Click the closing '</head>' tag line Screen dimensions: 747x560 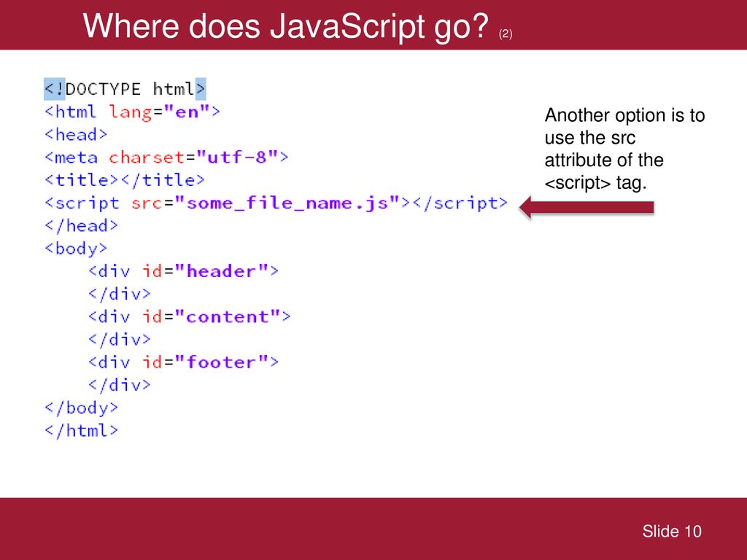point(81,225)
